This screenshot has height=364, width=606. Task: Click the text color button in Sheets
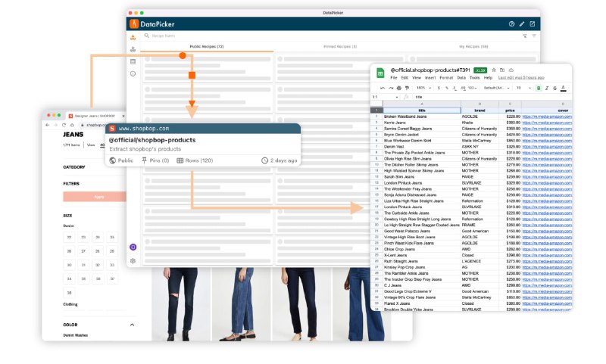click(x=563, y=88)
